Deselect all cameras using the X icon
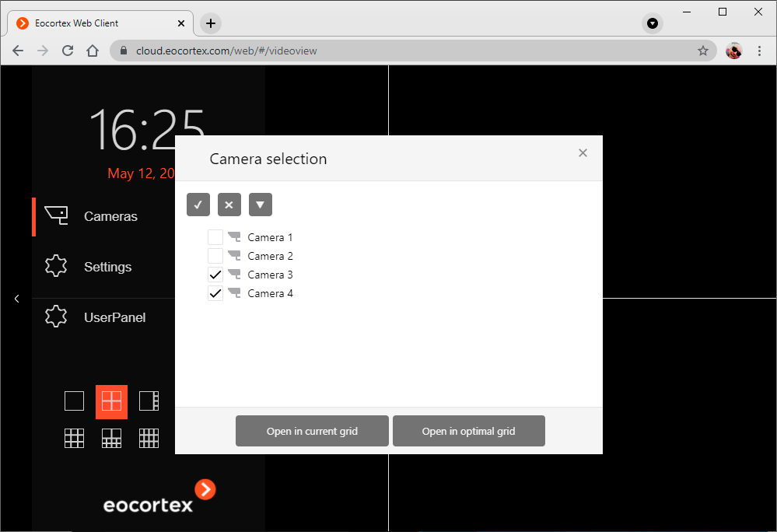Image resolution: width=777 pixels, height=532 pixels. (229, 204)
